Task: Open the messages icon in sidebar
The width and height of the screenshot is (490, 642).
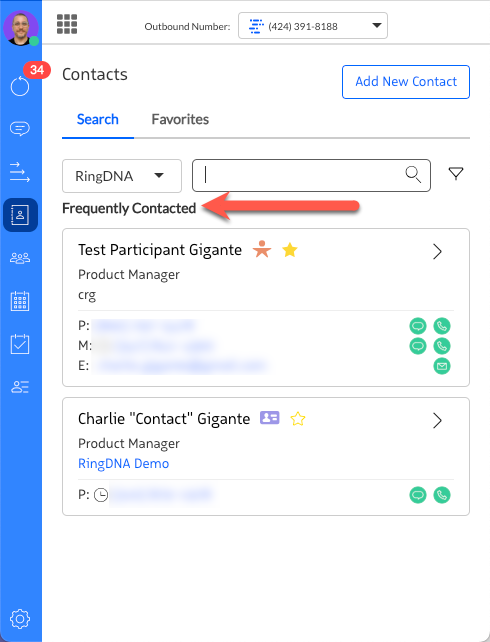Action: coord(20,129)
